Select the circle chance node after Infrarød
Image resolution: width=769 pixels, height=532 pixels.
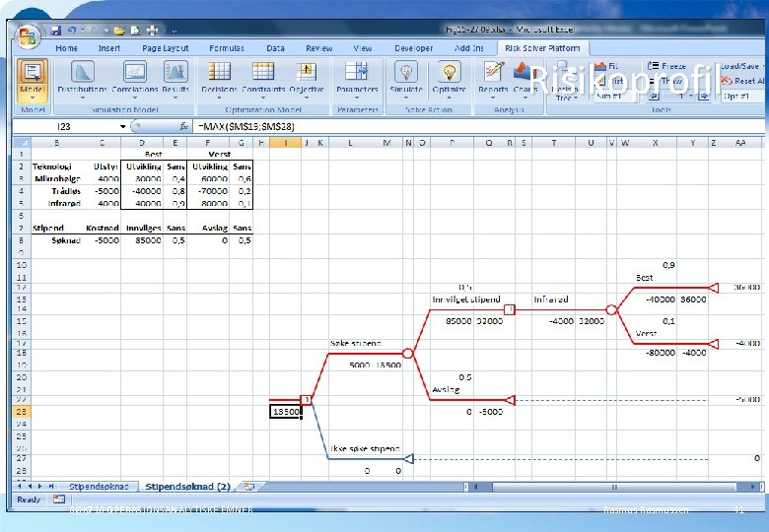tap(611, 309)
